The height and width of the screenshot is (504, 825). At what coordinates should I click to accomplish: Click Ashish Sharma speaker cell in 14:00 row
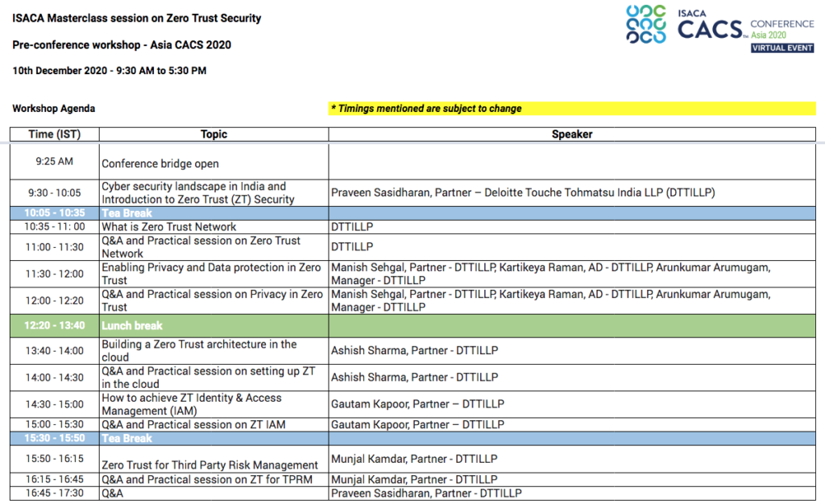click(572, 378)
